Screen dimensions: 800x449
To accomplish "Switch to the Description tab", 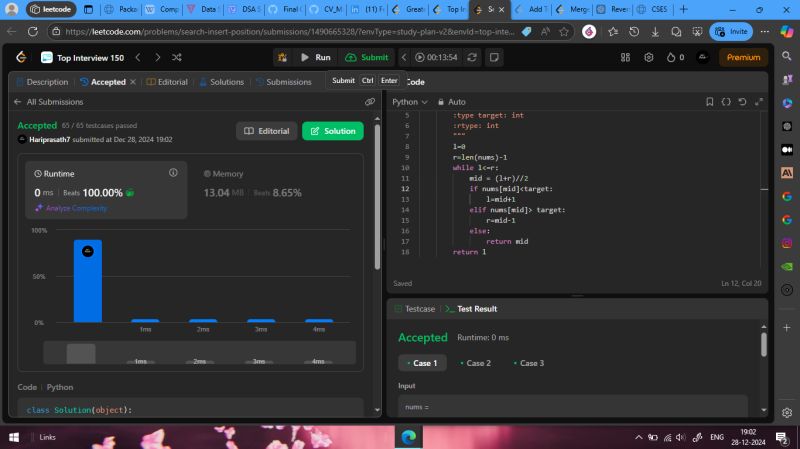I will pos(42,82).
